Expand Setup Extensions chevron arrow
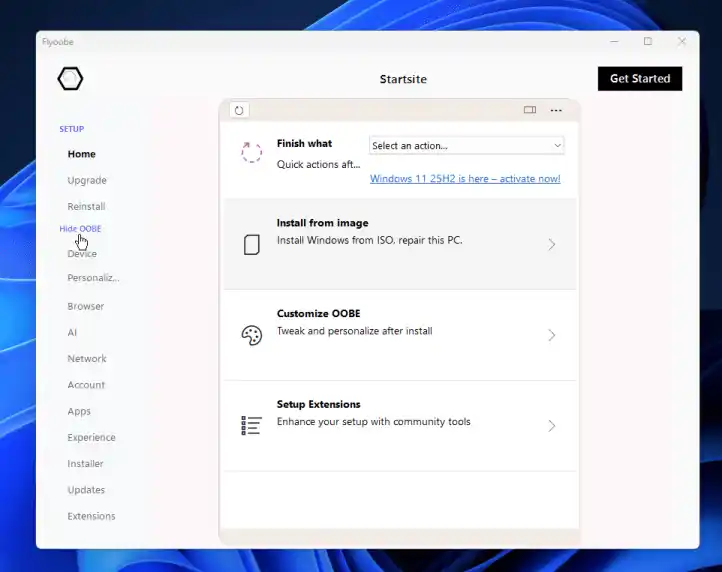 (551, 425)
